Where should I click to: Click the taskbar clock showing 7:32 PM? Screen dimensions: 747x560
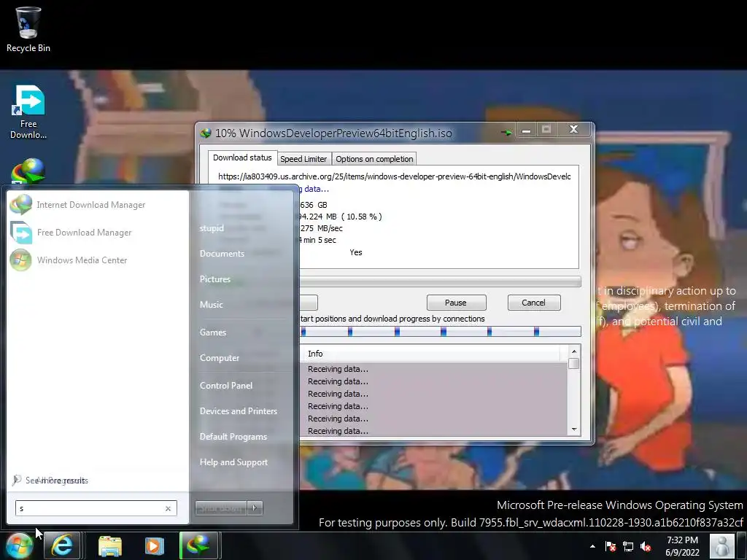682,546
